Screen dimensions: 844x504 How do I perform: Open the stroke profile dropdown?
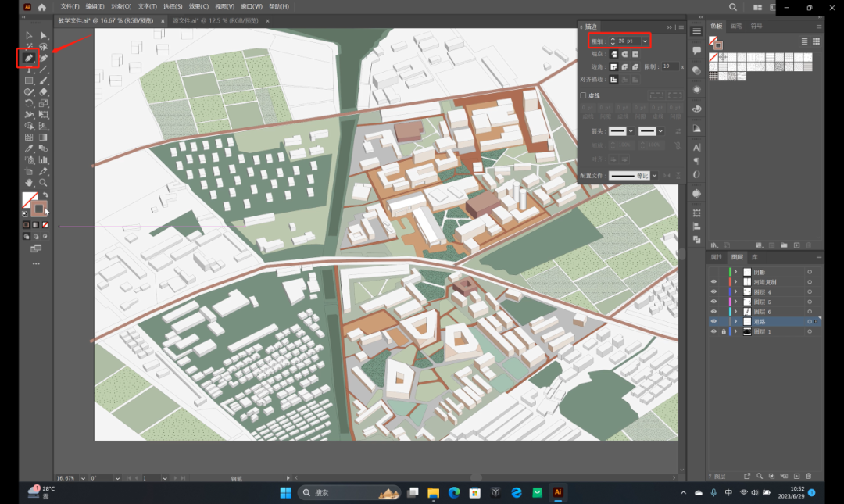click(655, 176)
